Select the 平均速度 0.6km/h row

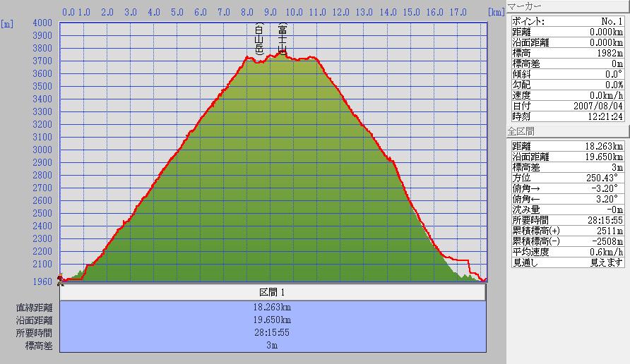point(567,252)
